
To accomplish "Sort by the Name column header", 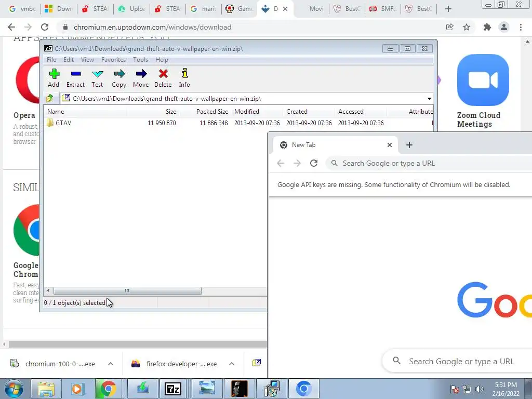I will coord(85,112).
